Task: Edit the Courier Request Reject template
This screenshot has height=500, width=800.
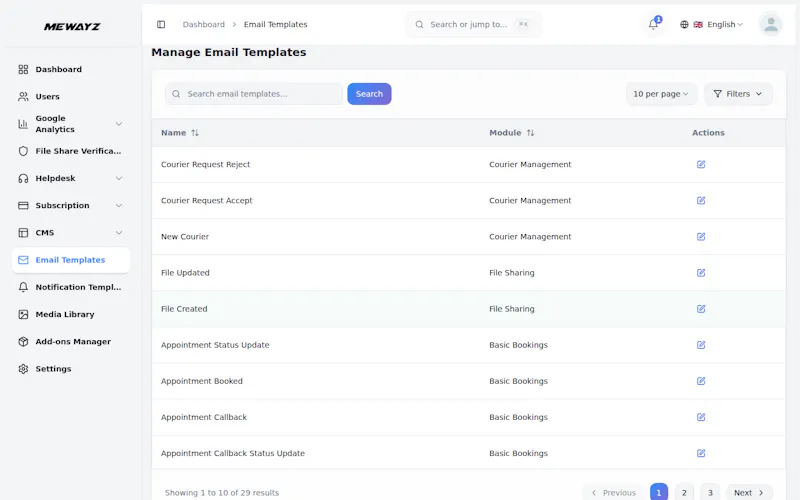Action: 701,164
